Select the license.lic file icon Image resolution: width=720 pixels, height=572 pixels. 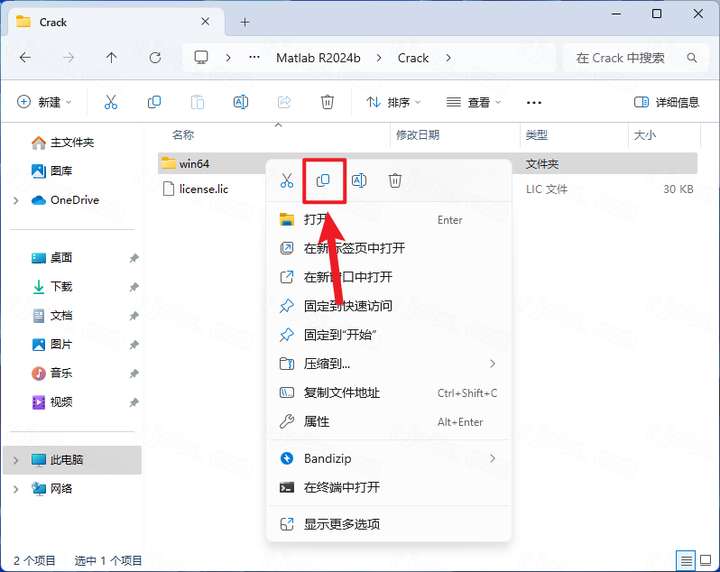pyautogui.click(x=169, y=189)
